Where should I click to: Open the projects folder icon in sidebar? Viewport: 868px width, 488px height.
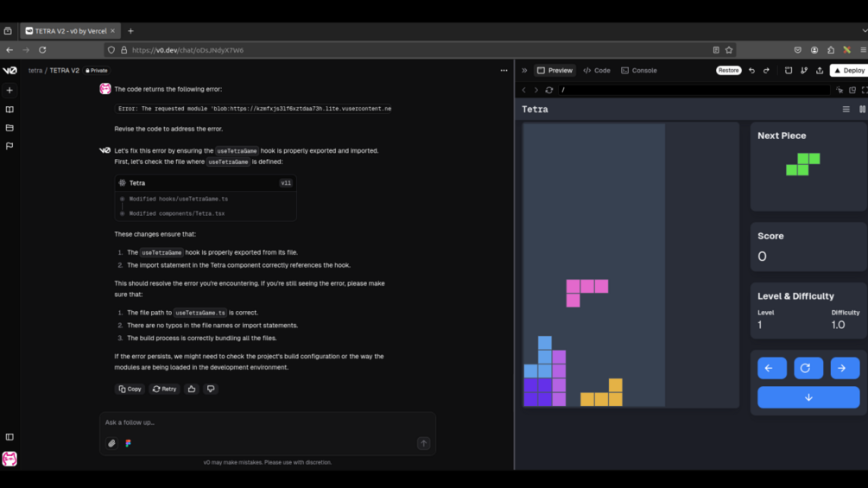[10, 128]
